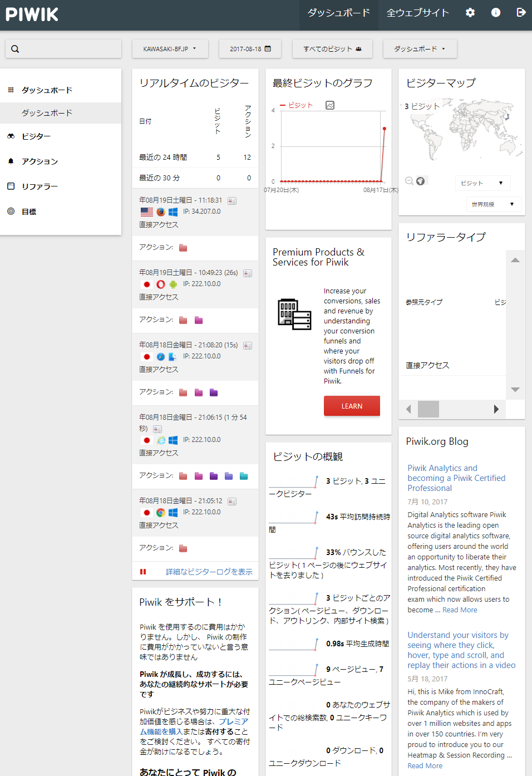
Task: Select the 全ウェブサイト tab in top bar
Action: click(x=418, y=13)
